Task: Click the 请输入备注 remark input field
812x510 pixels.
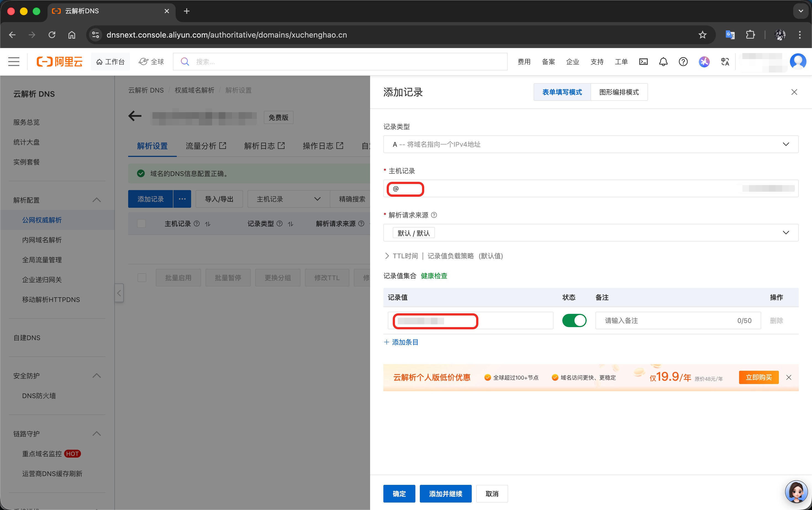Action: pos(668,320)
